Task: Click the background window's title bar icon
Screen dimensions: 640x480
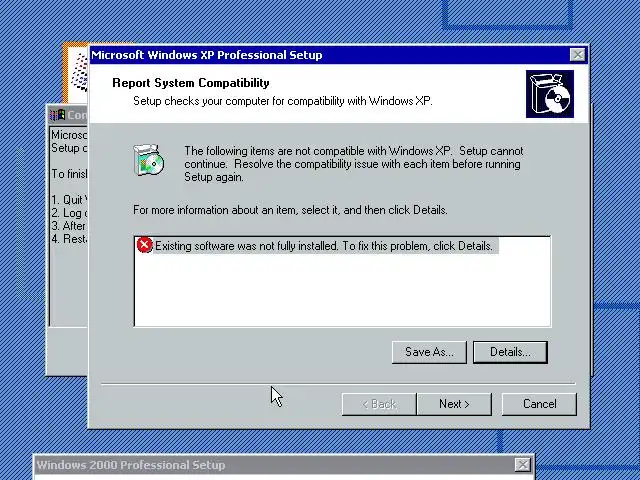Action: pyautogui.click(x=57, y=115)
